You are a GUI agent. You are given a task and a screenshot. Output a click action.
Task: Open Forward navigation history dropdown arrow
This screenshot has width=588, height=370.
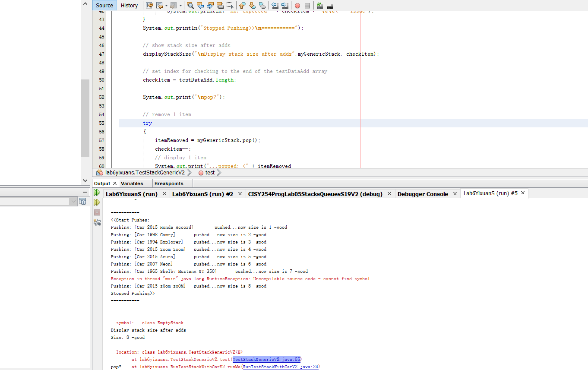[x=180, y=6]
